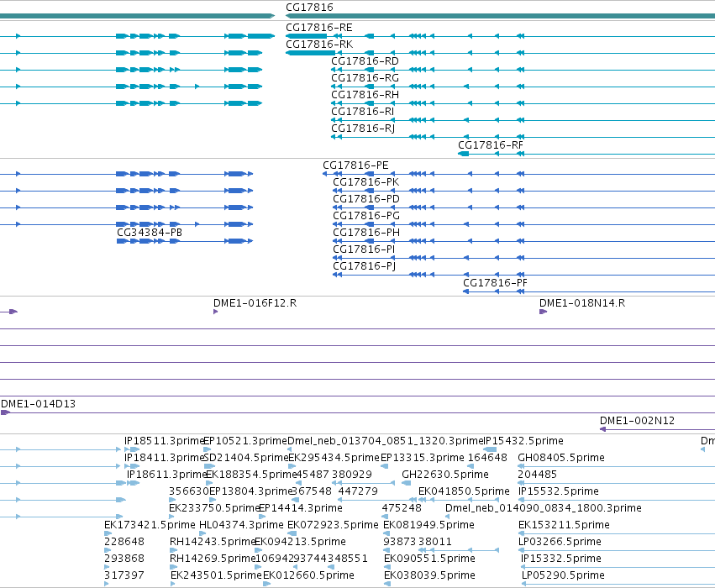
Task: Select transcript CG17816-RI
Action: coord(362,112)
